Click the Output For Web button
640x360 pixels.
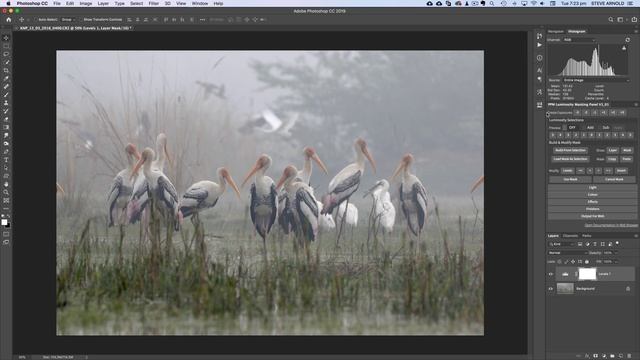pos(592,216)
